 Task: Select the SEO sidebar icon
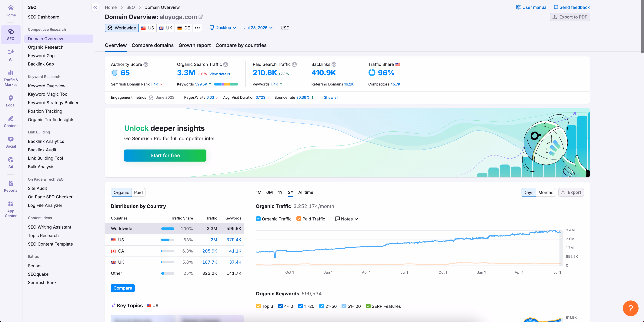tap(11, 35)
